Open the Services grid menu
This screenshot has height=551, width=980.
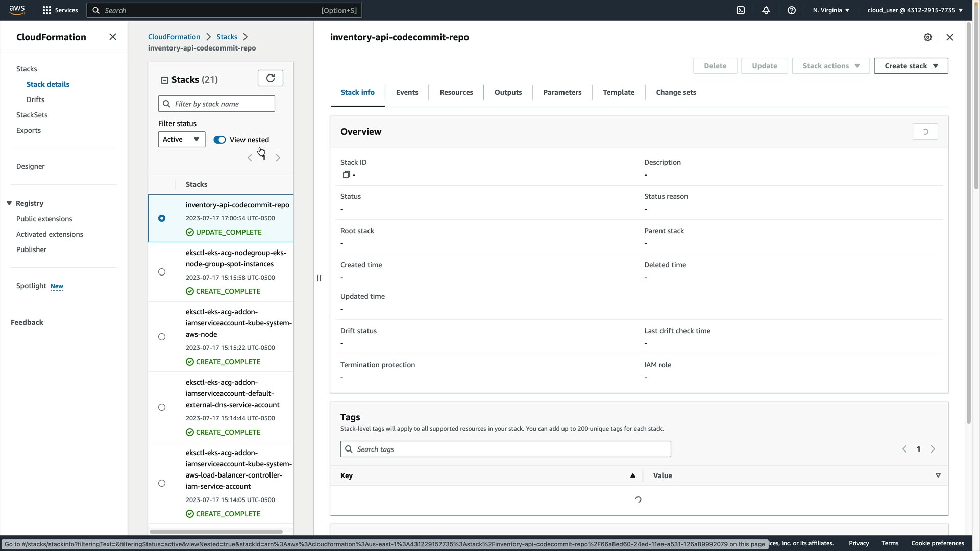coord(60,10)
